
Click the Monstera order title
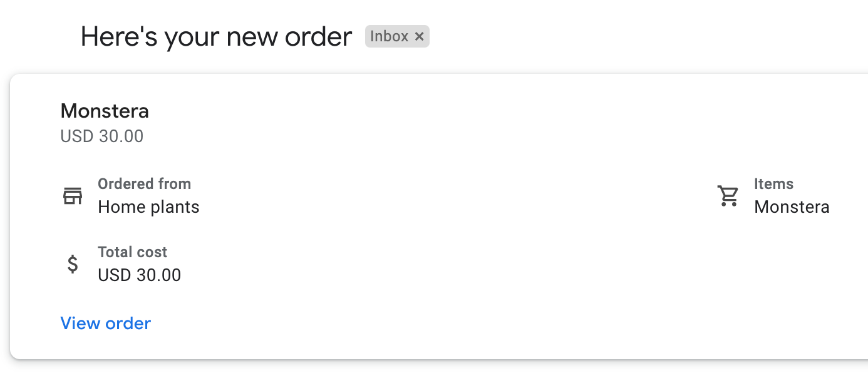105,111
